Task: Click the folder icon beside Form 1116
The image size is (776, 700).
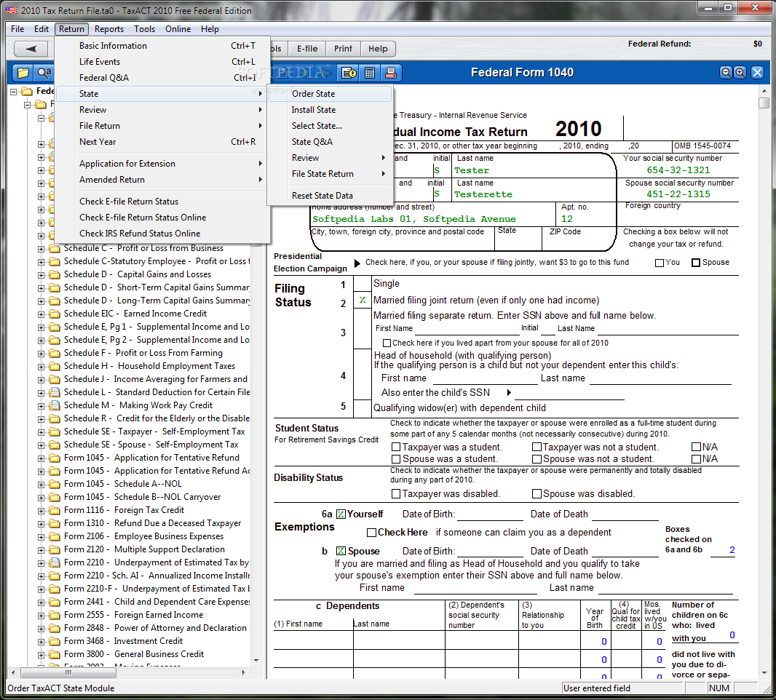Action: [55, 510]
